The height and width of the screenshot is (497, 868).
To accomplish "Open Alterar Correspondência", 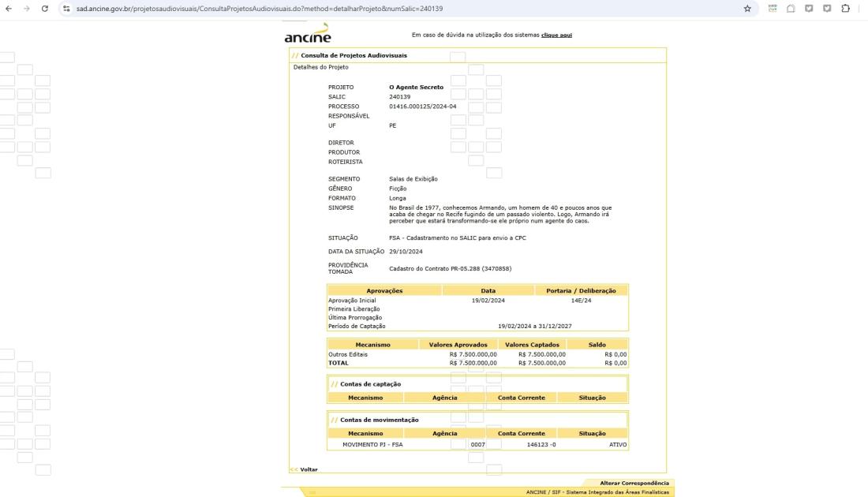I will pyautogui.click(x=634, y=483).
